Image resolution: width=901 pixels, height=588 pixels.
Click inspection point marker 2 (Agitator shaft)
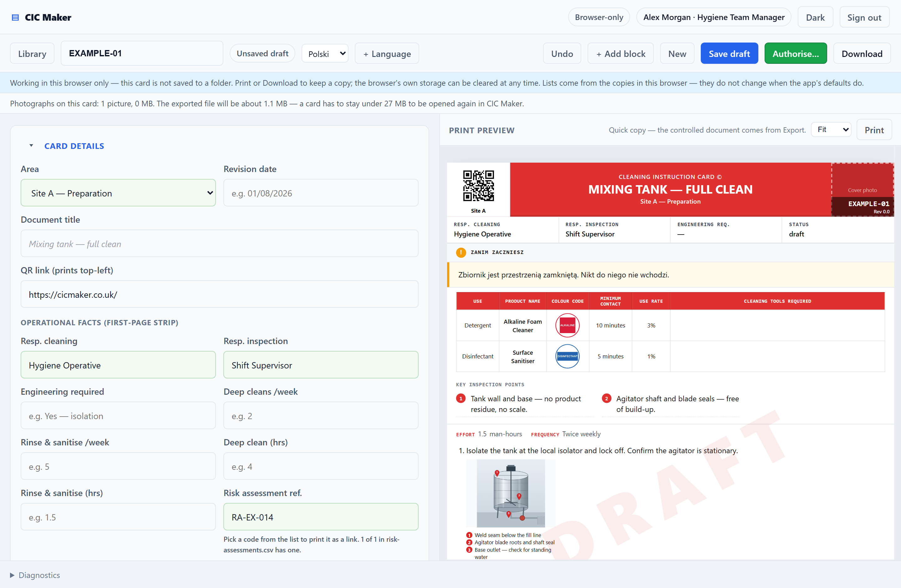tap(607, 398)
